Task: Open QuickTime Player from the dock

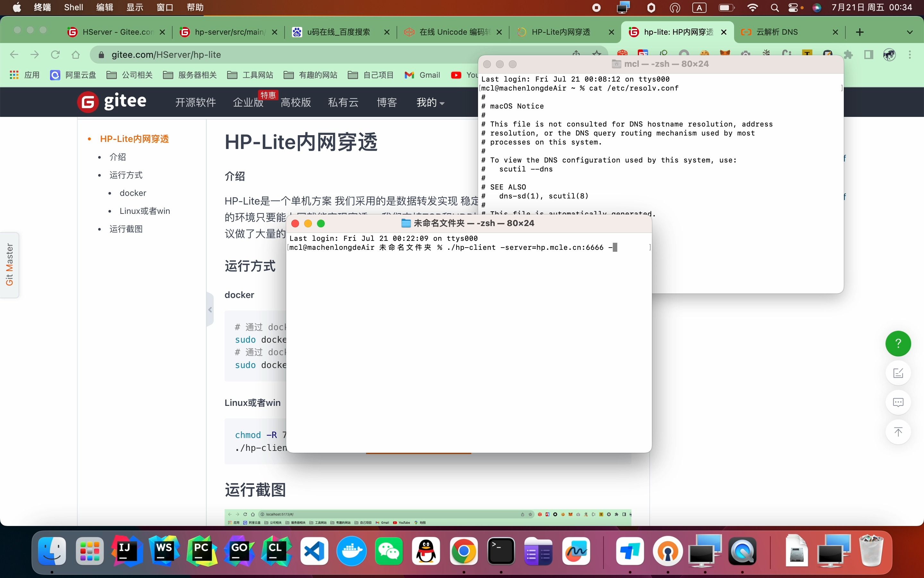Action: (742, 551)
